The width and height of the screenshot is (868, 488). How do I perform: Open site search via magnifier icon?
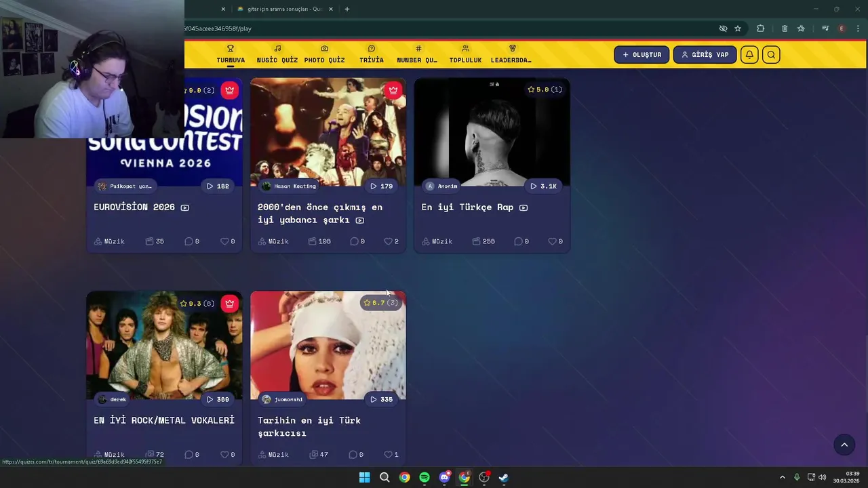pos(771,55)
